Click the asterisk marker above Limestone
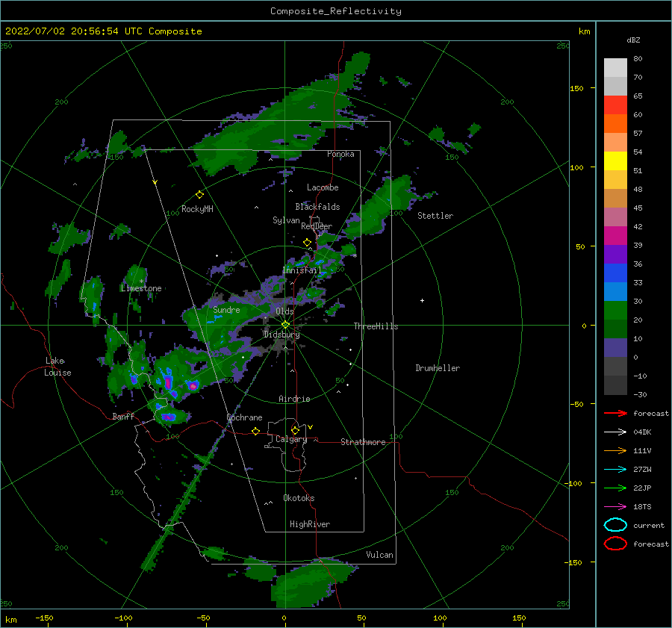The image size is (672, 628). click(x=141, y=282)
